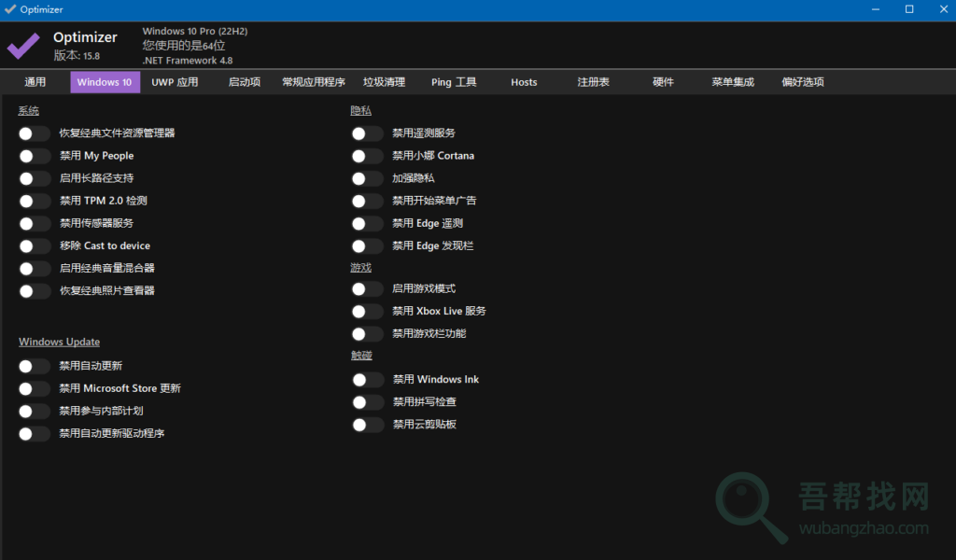
Task: Toggle 禁用 Windows Ink switch
Action: (368, 380)
